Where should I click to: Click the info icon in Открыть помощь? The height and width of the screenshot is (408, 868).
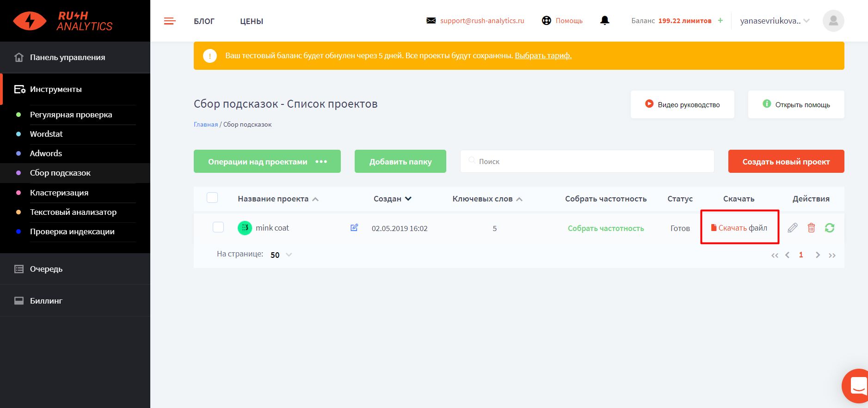[767, 104]
